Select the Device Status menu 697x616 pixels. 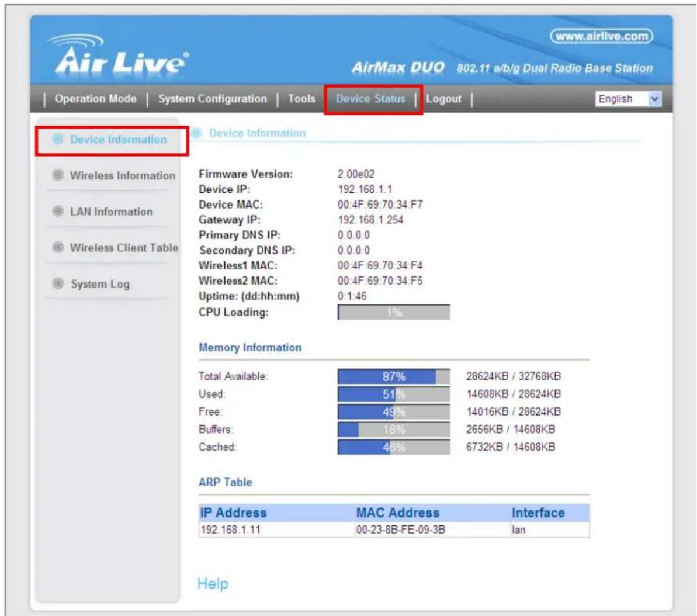click(371, 99)
